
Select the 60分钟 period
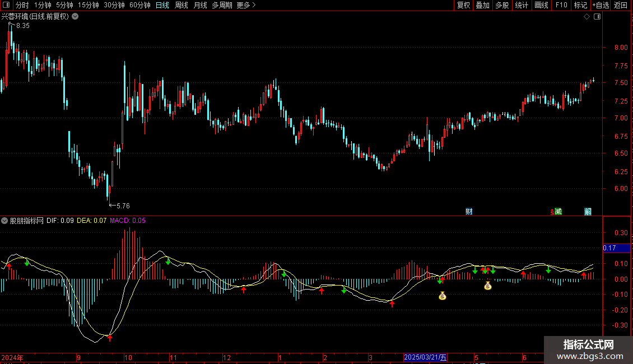pos(140,5)
